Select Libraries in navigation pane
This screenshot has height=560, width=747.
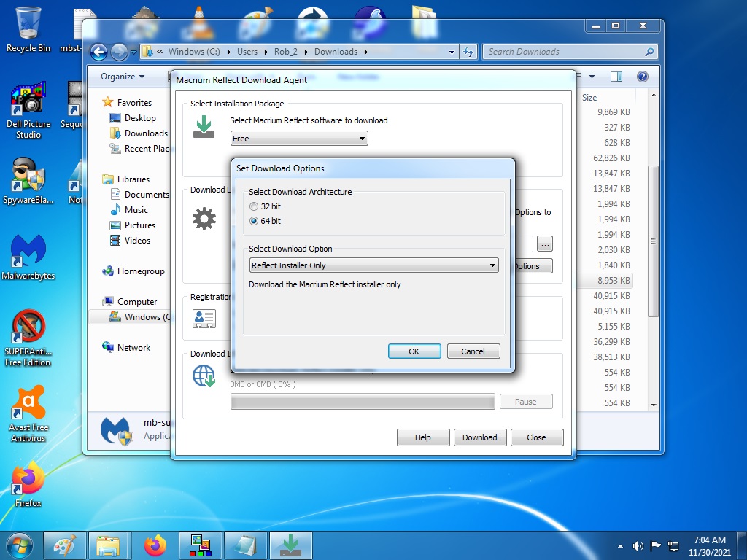coord(133,179)
